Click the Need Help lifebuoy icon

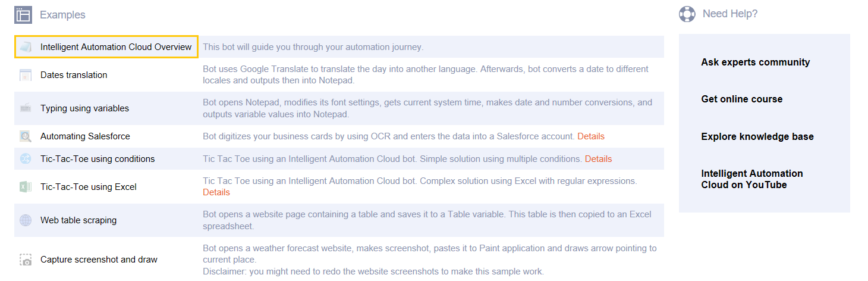pyautogui.click(x=687, y=14)
